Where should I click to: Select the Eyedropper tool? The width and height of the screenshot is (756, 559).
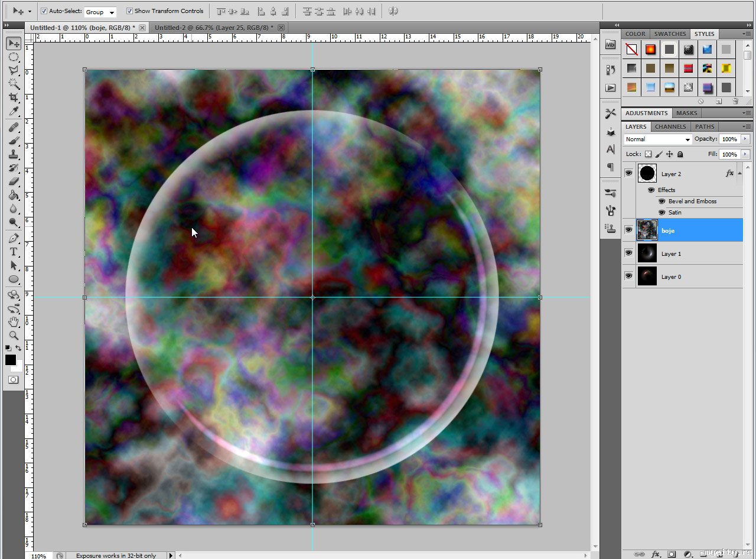point(14,112)
